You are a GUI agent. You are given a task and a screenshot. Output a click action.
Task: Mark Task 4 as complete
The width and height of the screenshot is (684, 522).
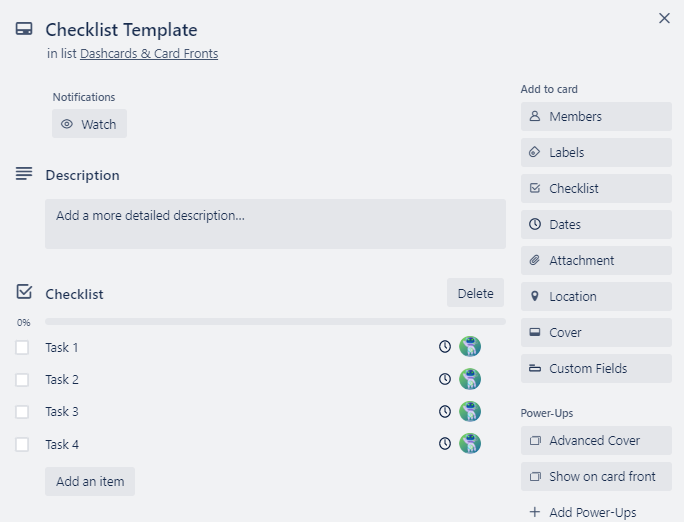(22, 444)
